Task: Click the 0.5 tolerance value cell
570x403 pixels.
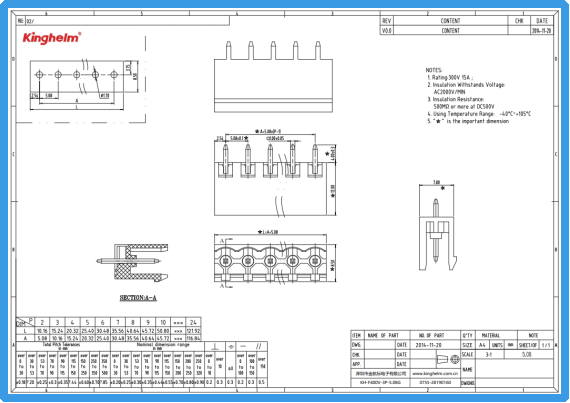Action: (x=262, y=382)
